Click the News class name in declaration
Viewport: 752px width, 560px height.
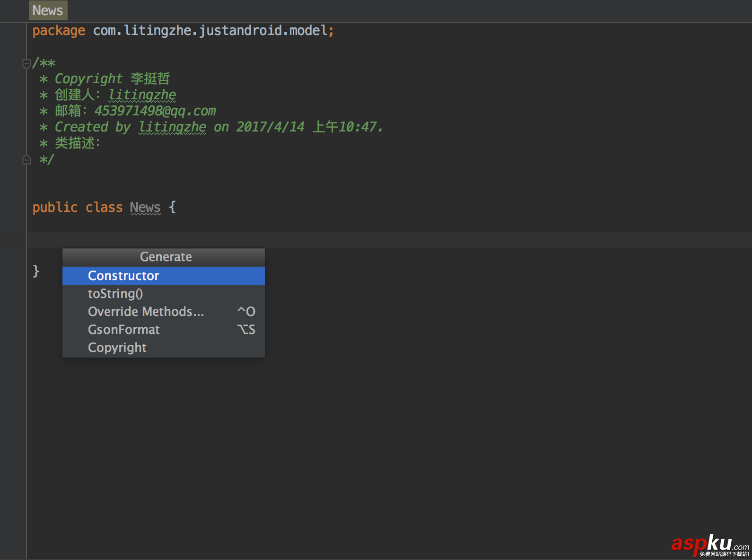point(145,208)
